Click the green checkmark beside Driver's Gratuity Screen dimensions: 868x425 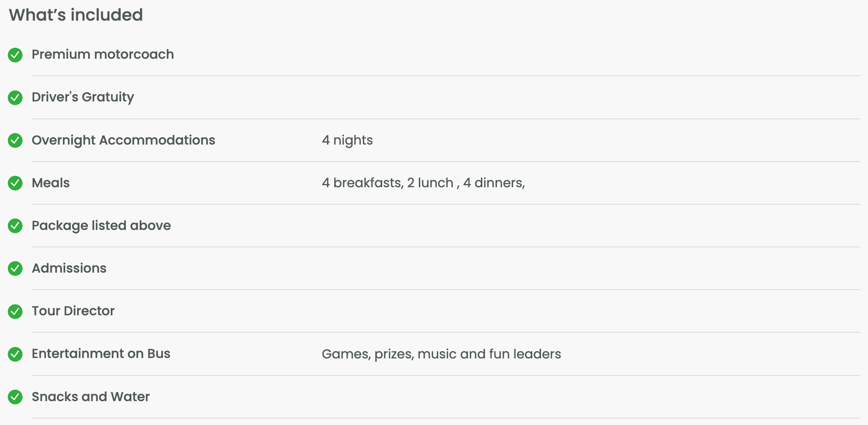pos(15,98)
